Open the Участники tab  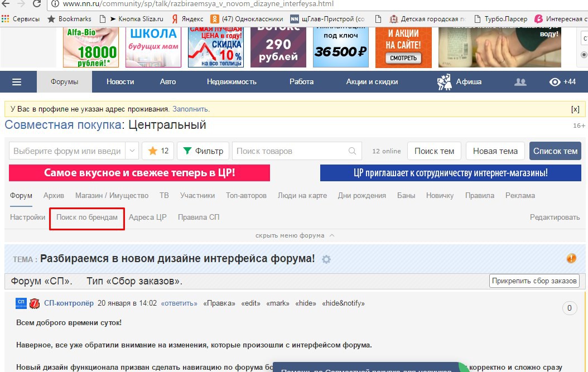pos(197,195)
